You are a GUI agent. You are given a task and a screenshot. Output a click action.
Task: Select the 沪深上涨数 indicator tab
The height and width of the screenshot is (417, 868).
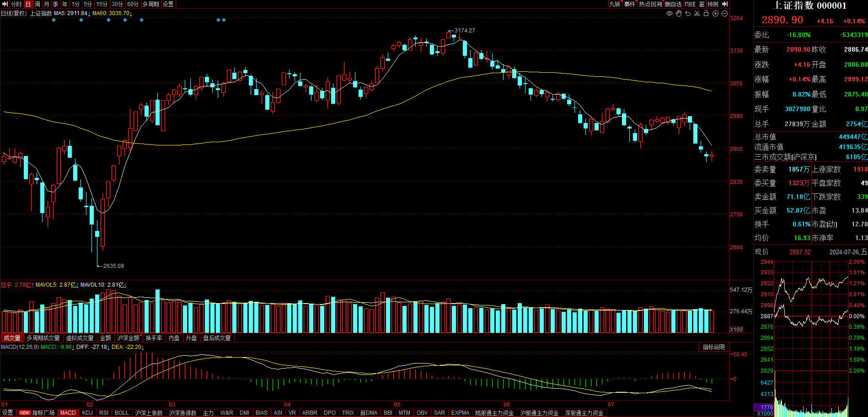(x=149, y=413)
